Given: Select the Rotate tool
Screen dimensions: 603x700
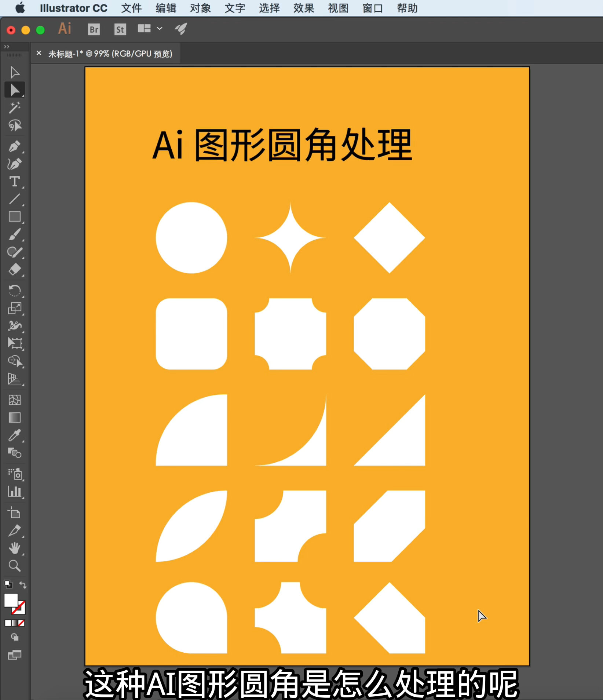Looking at the screenshot, I should pos(15,290).
